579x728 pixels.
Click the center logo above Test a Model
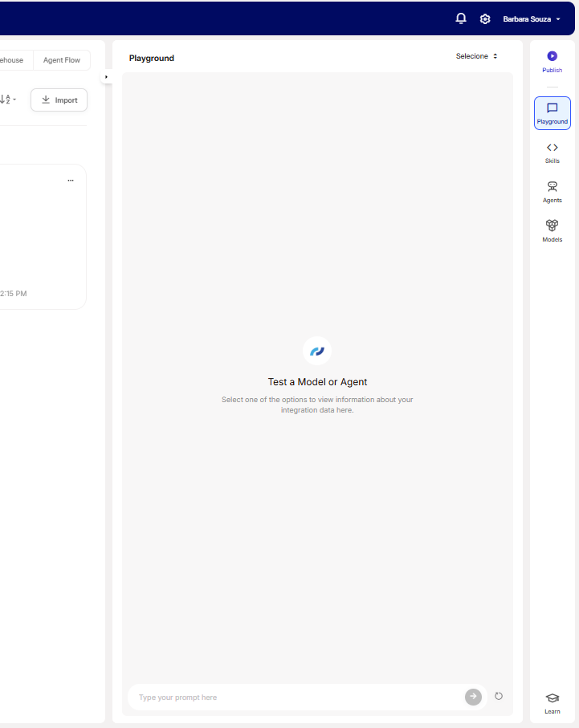(317, 351)
